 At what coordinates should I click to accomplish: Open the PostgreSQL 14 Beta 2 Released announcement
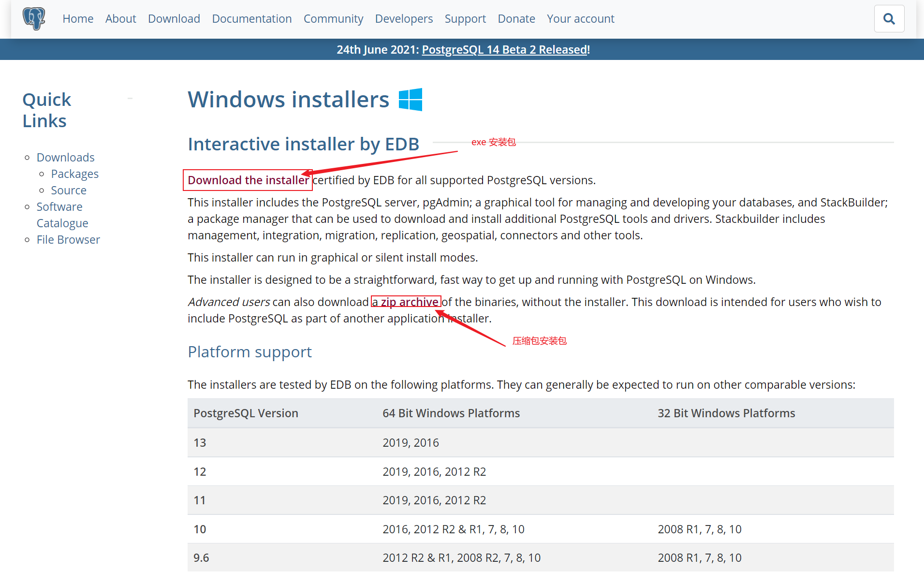504,50
